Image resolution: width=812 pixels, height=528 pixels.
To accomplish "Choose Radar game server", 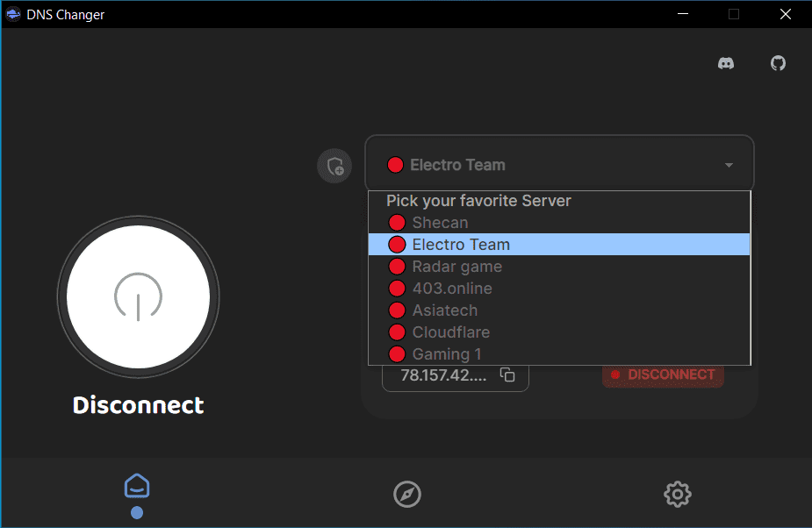I will coord(559,267).
